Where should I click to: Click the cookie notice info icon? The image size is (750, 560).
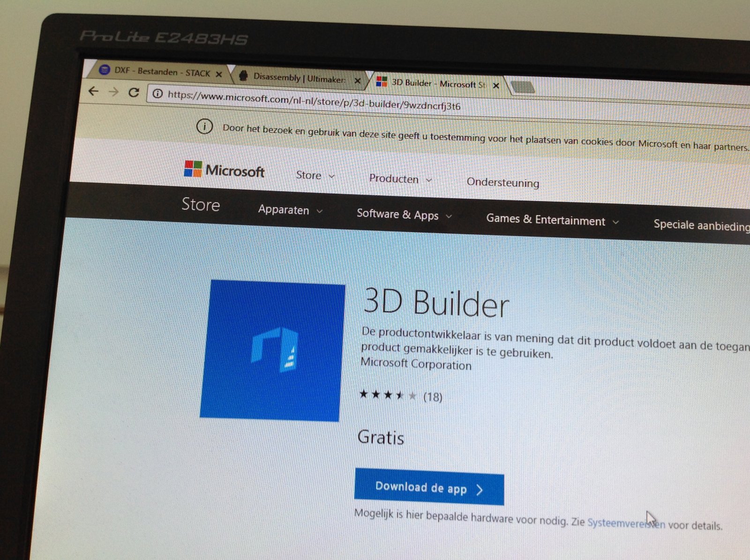click(x=204, y=126)
